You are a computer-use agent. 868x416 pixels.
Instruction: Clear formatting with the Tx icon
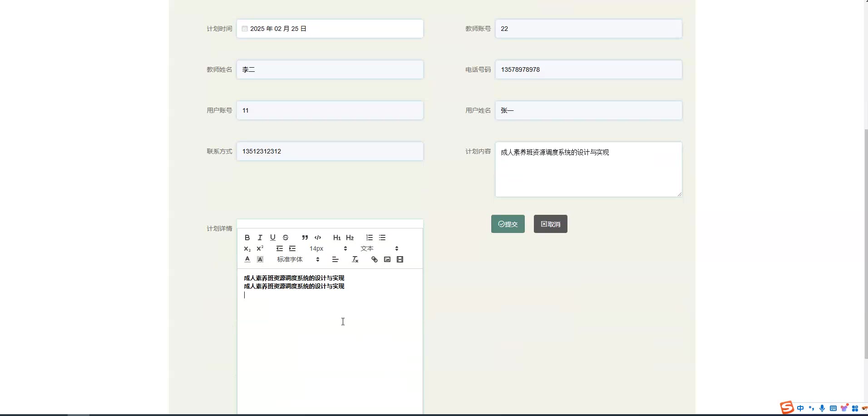pos(355,259)
